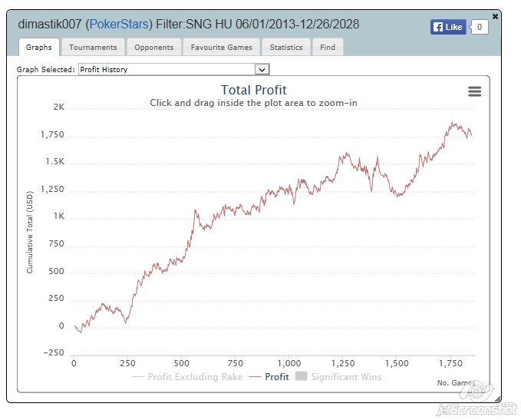Click the Facebook Like button
The image size is (521, 420).
[x=448, y=27]
